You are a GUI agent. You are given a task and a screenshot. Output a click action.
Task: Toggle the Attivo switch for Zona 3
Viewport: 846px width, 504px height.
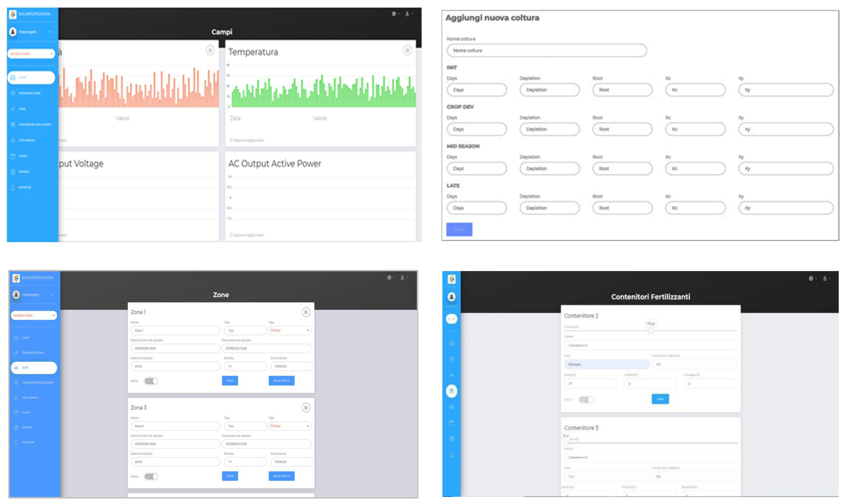tap(151, 477)
